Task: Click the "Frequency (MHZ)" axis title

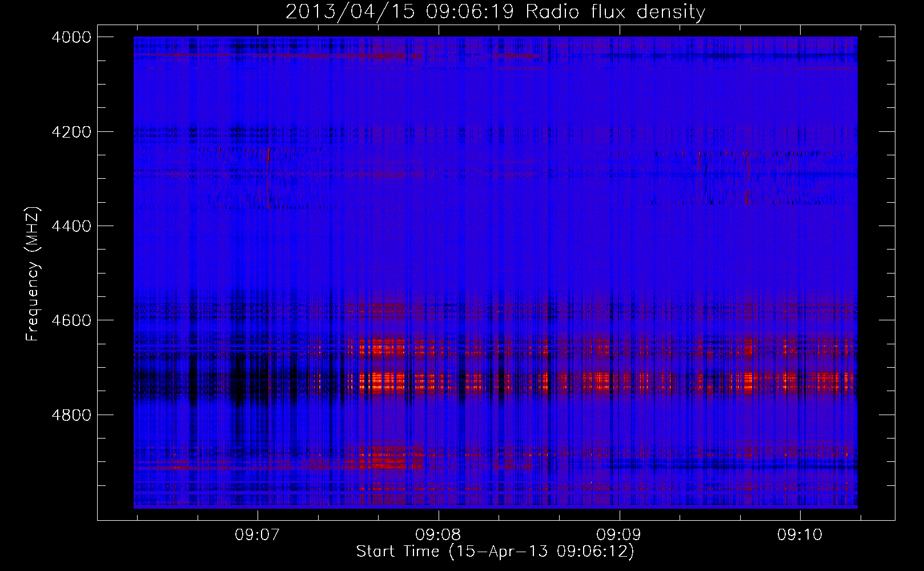Action: (33, 274)
